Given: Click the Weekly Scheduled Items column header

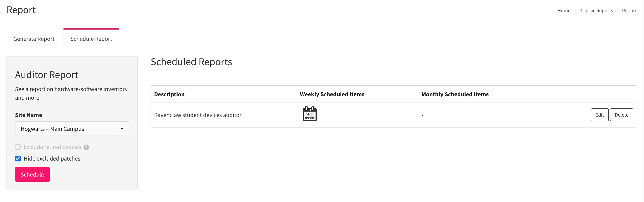Looking at the screenshot, I should click(332, 94).
